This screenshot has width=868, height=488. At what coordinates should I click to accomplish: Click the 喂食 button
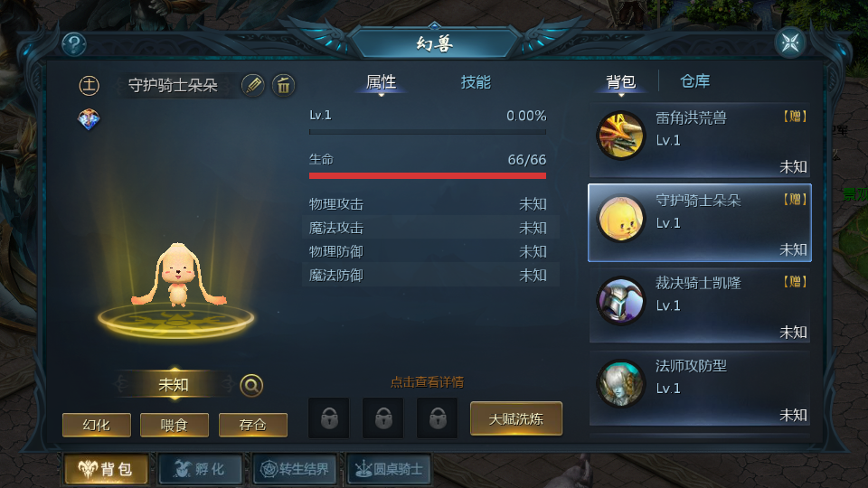(175, 425)
